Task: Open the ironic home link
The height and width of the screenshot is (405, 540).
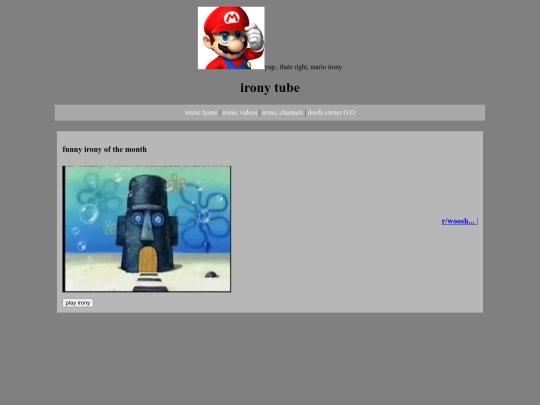Action: point(201,113)
